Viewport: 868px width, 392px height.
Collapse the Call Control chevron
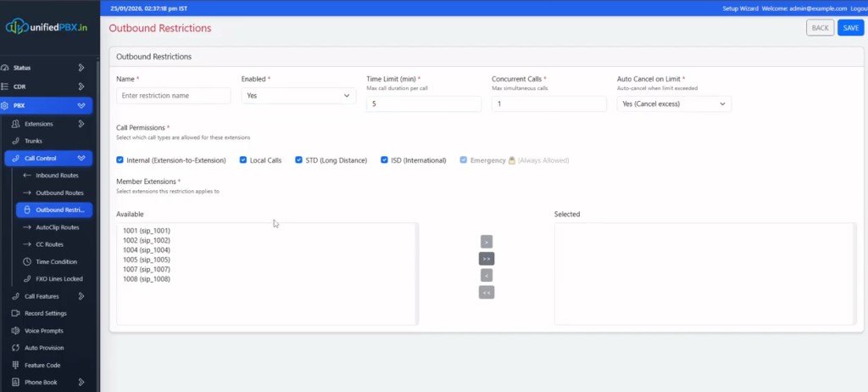pos(81,158)
